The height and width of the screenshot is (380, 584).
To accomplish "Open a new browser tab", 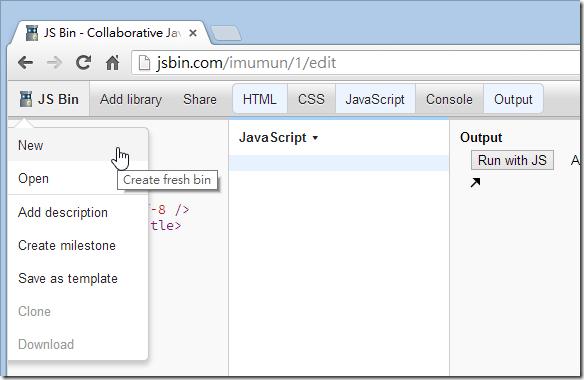I will 226,33.
